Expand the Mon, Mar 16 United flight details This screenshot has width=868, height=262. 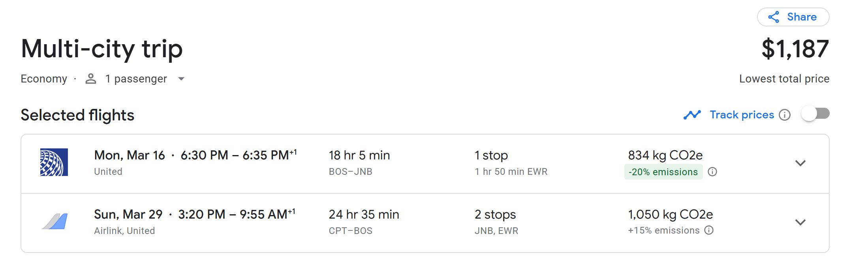click(x=800, y=163)
